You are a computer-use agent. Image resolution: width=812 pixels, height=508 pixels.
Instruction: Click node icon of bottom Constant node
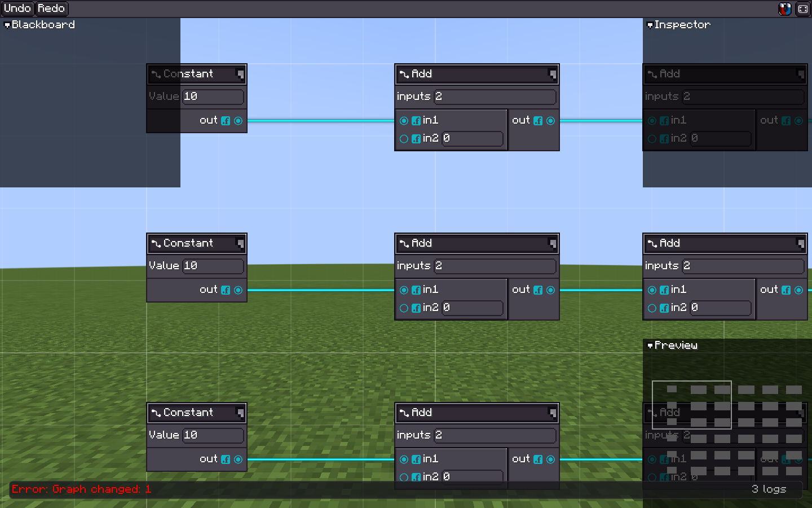pos(156,413)
